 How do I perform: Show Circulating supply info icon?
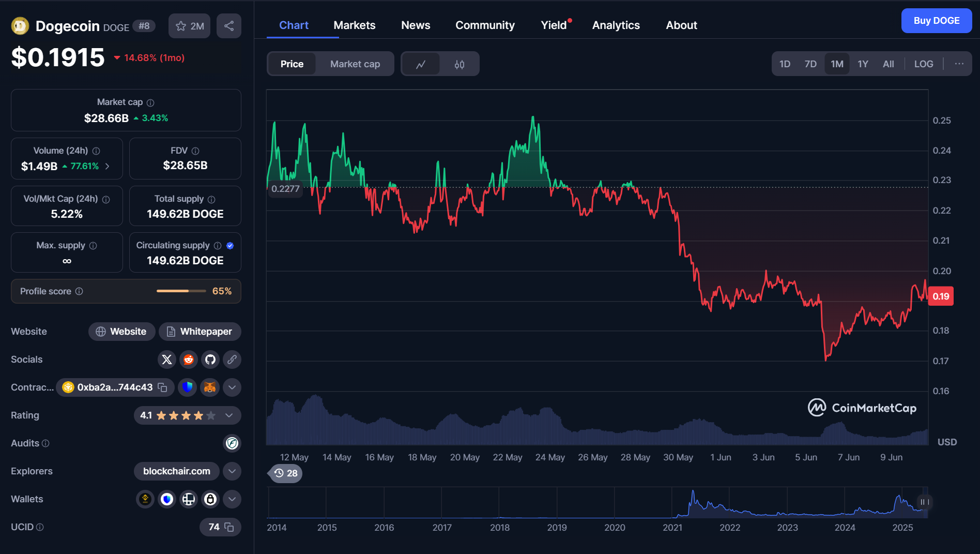coord(218,246)
